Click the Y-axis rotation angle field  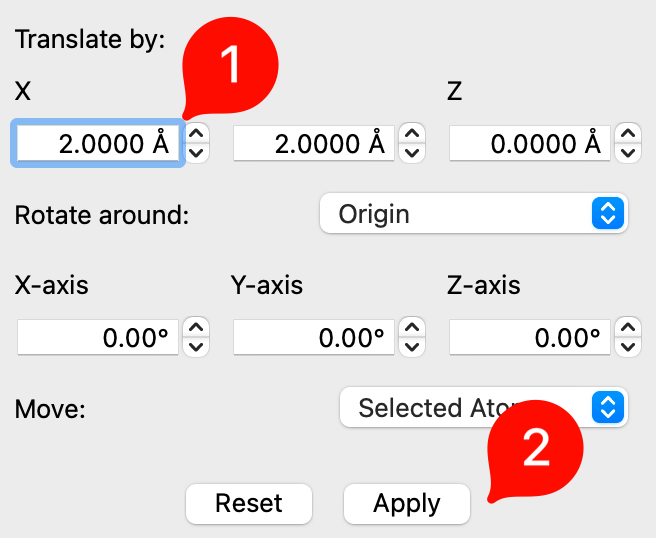312,338
